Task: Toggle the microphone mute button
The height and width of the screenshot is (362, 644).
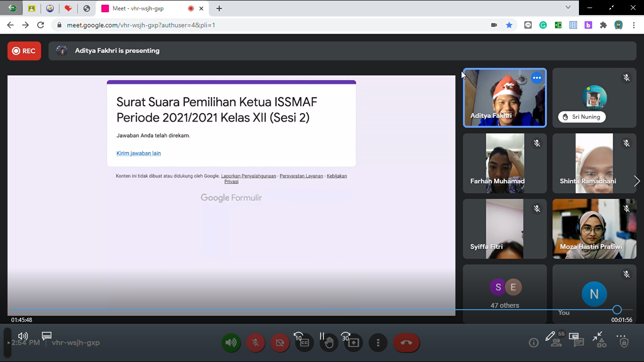Action: coord(256,343)
